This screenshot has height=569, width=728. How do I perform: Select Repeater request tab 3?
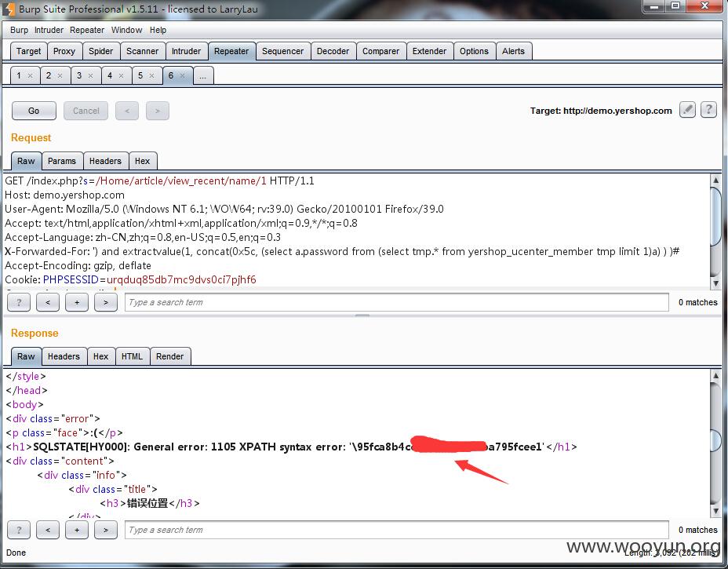click(x=79, y=75)
